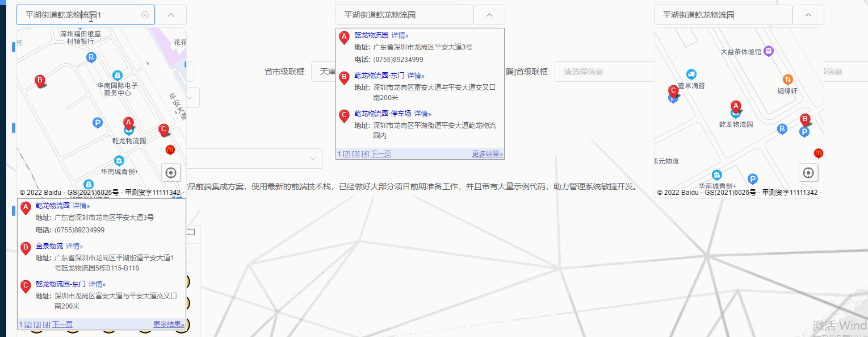The image size is (868, 337).
Task: Click red pin A beside (0755)89234999 in left list
Action: pos(26,209)
